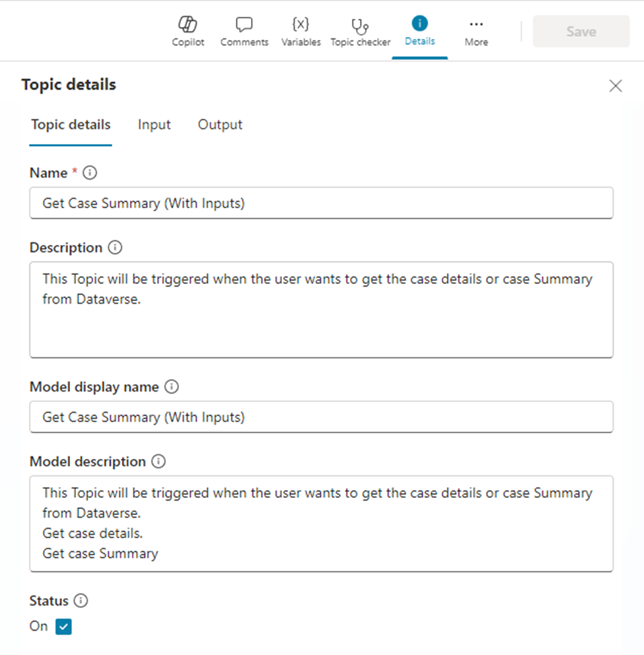Click info icon next to Model description
This screenshot has height=655, width=644.
coord(159,462)
